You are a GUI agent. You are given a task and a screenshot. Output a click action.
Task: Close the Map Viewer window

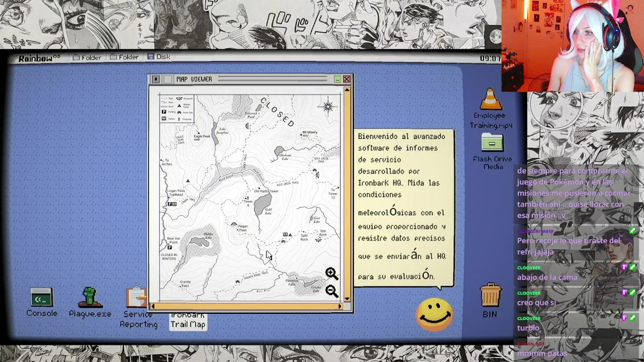coord(347,79)
